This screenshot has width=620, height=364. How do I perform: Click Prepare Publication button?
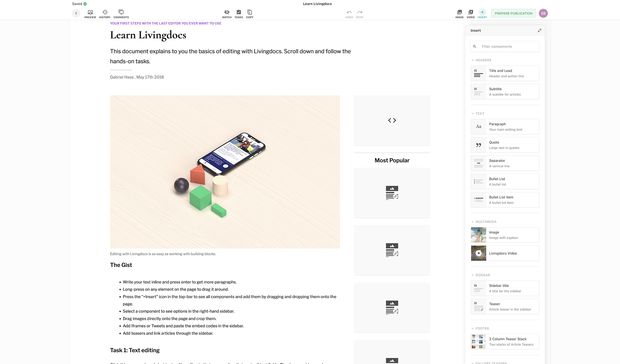click(513, 13)
